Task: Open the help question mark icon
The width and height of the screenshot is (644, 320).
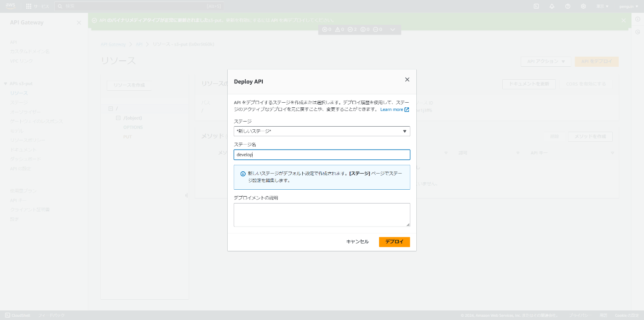Action: pos(568,6)
